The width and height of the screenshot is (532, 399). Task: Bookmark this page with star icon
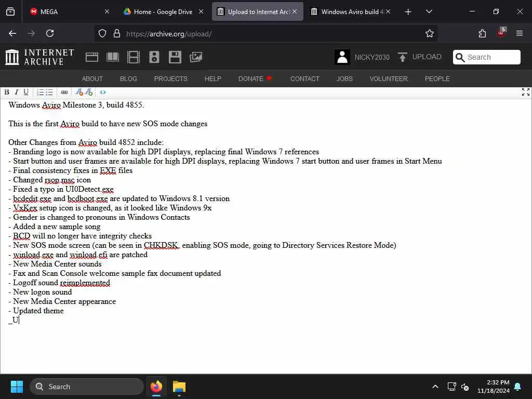430,34
